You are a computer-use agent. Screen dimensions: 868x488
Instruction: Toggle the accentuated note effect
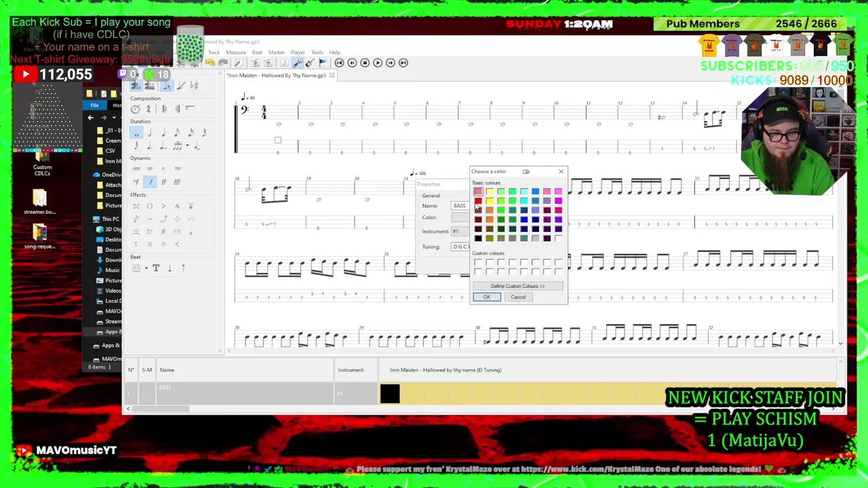tap(163, 206)
